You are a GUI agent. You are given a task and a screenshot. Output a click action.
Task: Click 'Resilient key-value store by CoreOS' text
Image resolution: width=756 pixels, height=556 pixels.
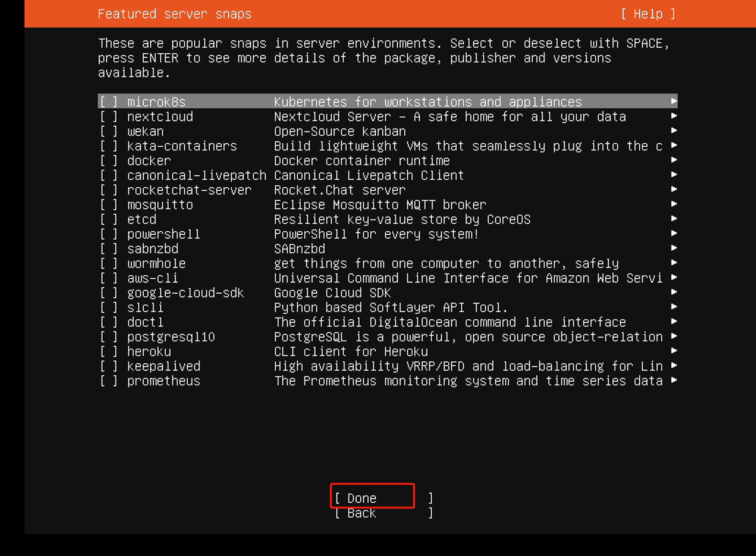tap(402, 220)
